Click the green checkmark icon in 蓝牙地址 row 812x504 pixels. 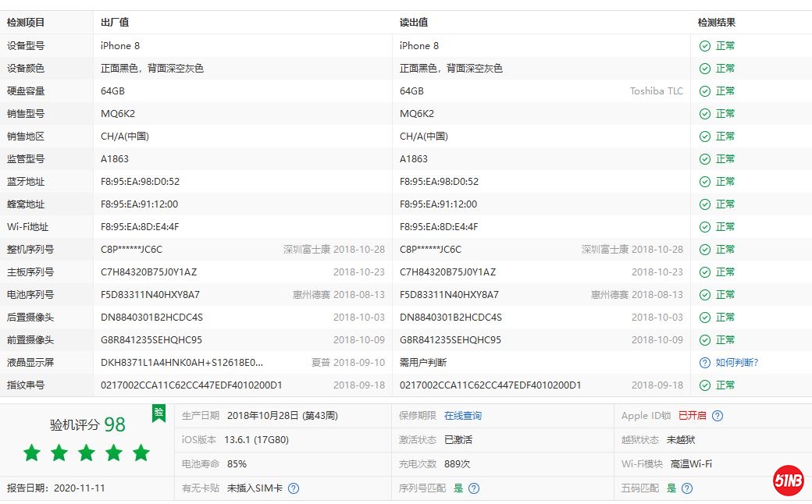click(x=705, y=182)
